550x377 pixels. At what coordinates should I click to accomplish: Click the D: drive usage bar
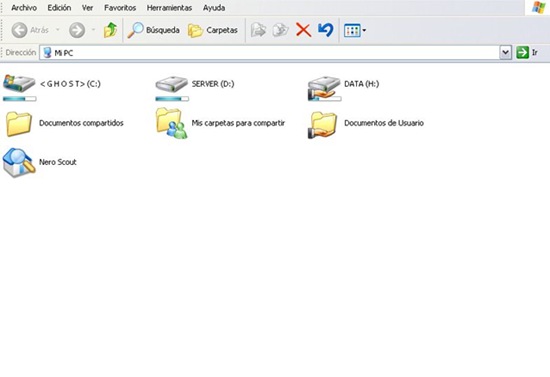(x=172, y=99)
